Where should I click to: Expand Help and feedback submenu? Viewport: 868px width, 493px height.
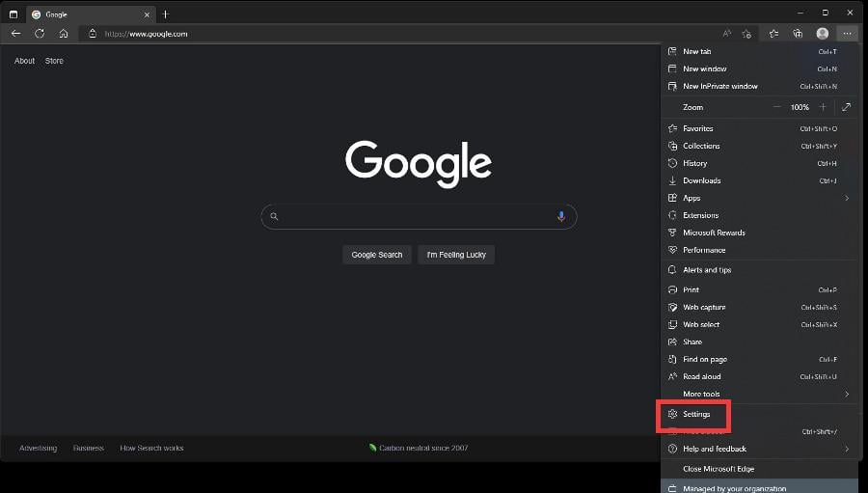[759, 450]
